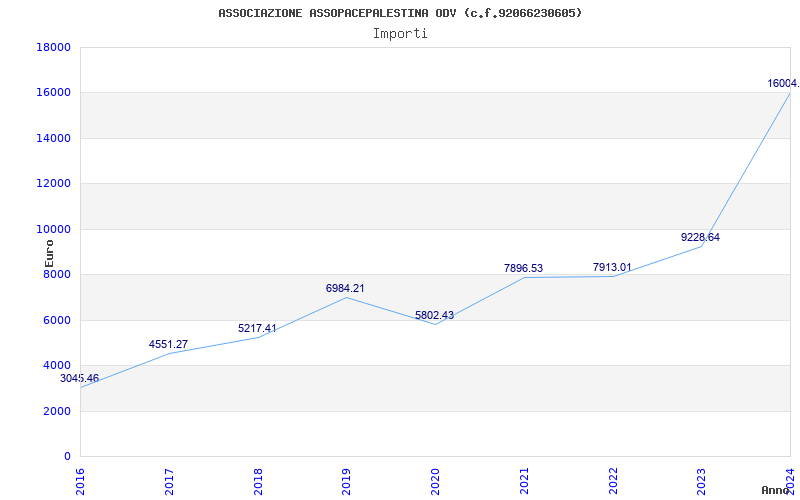Click the 2020 x-axis label
The image size is (800, 500).
(x=435, y=482)
